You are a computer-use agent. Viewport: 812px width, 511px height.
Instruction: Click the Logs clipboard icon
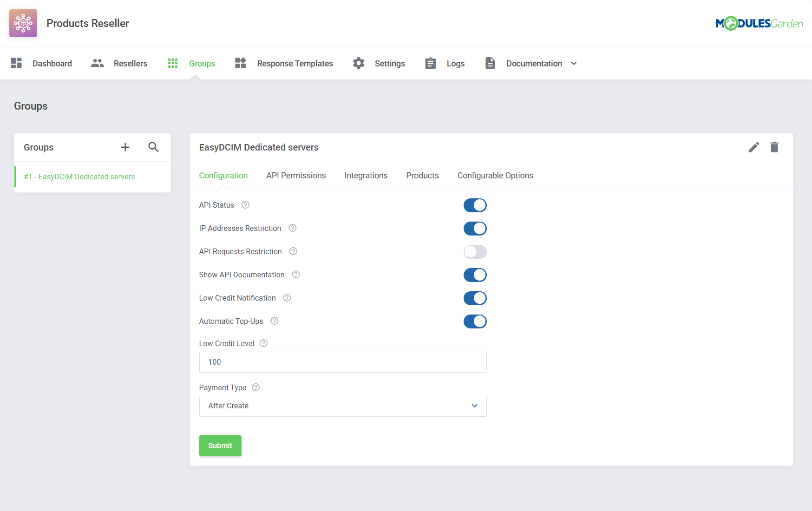tap(431, 63)
